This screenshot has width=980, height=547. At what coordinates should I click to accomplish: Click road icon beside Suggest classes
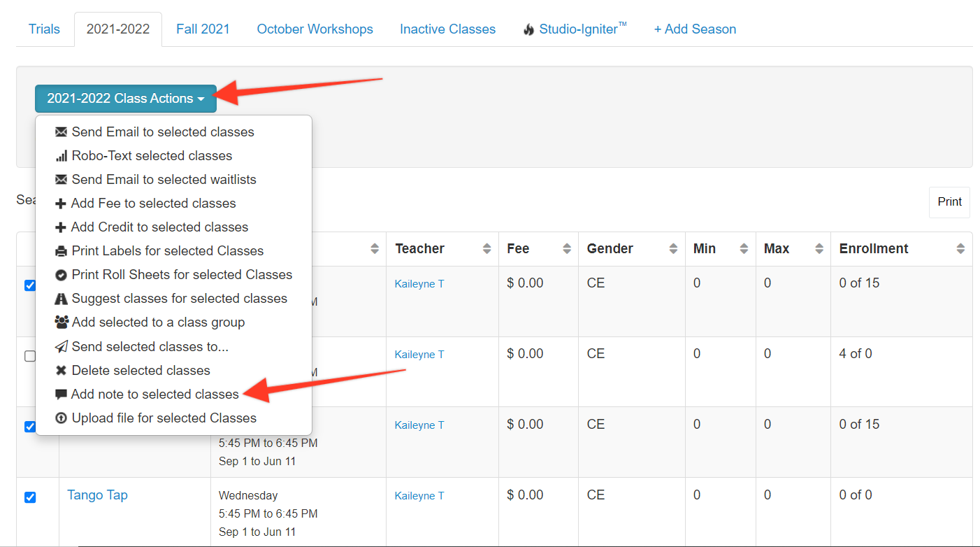pyautogui.click(x=61, y=299)
